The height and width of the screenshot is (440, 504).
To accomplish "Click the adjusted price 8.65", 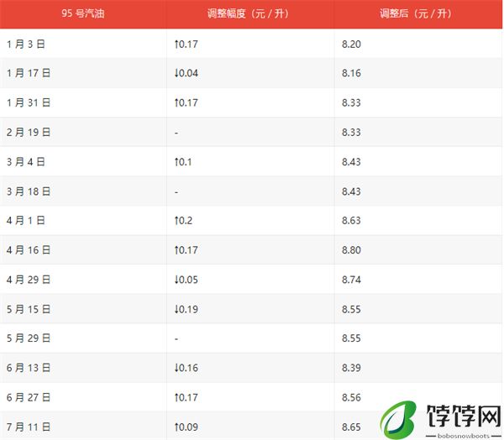I will pos(351,427).
